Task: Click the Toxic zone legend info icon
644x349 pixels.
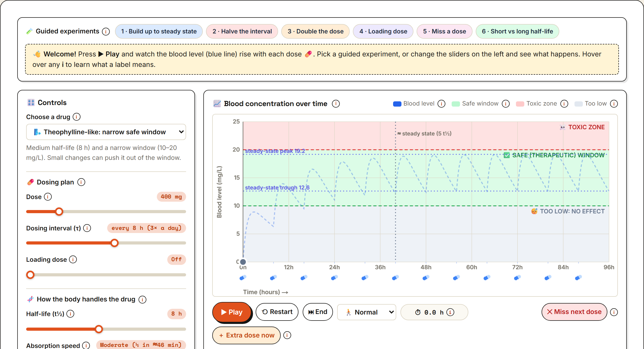Action: pyautogui.click(x=564, y=104)
